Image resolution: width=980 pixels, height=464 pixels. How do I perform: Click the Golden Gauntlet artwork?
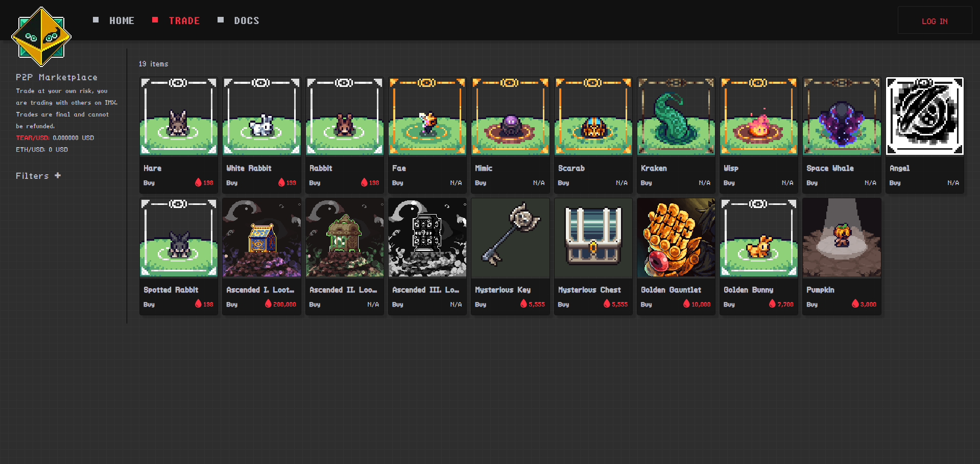tap(676, 238)
